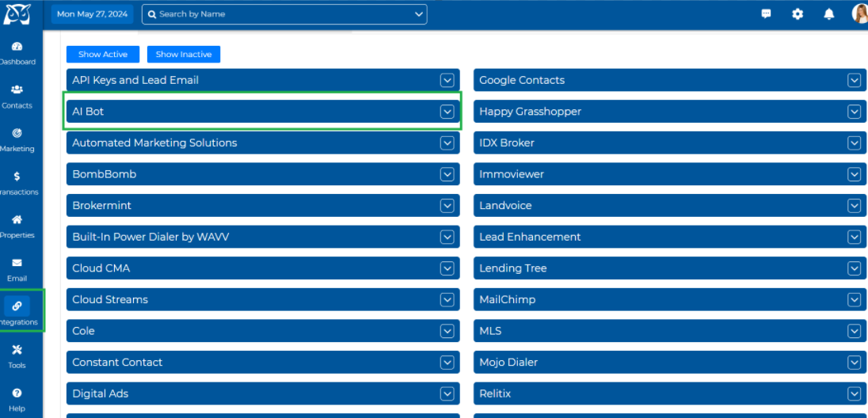Screen dimensions: 868x418
Task: Expand the Mojo Dialer chevron
Action: tap(854, 362)
